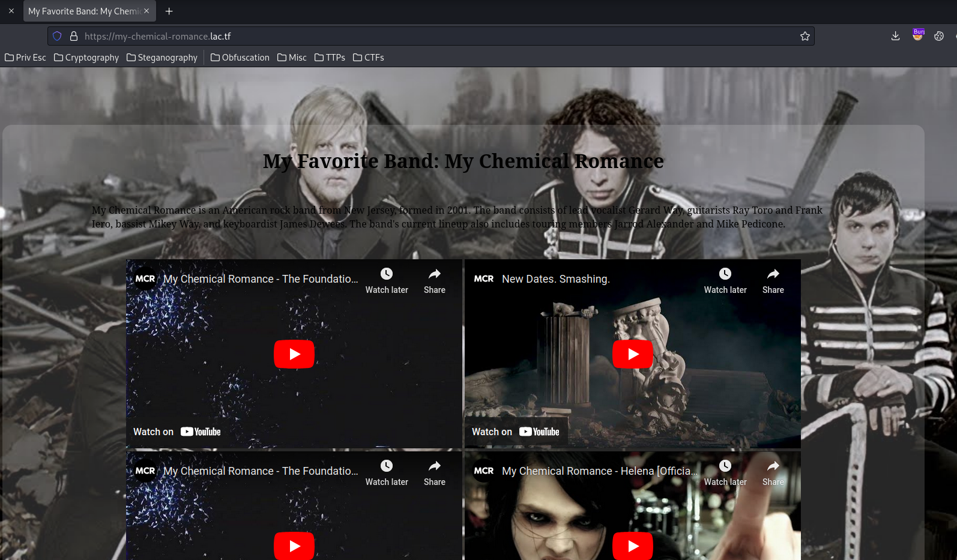This screenshot has height=560, width=957.
Task: Close the My Favorite Band tab
Action: tap(146, 11)
